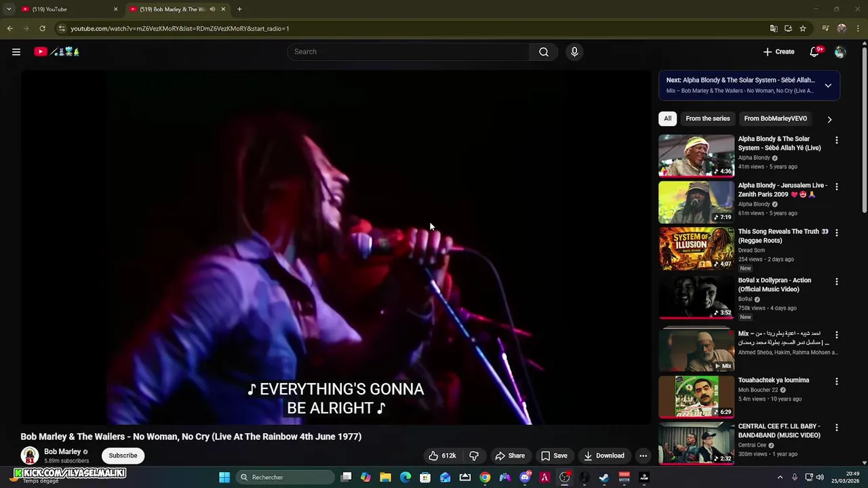The image size is (868, 488).
Task: Open options for Bo9al x Dollypran Action
Action: pyautogui.click(x=836, y=281)
